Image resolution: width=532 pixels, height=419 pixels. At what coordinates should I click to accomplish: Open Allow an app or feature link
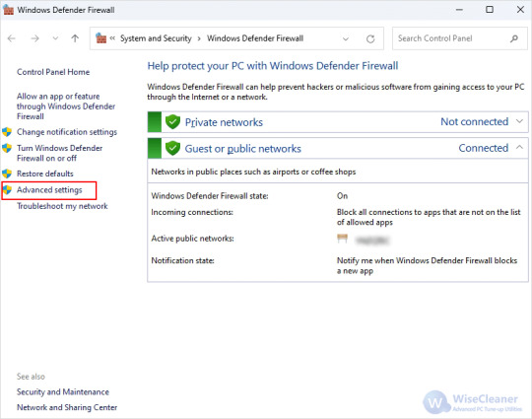66,106
